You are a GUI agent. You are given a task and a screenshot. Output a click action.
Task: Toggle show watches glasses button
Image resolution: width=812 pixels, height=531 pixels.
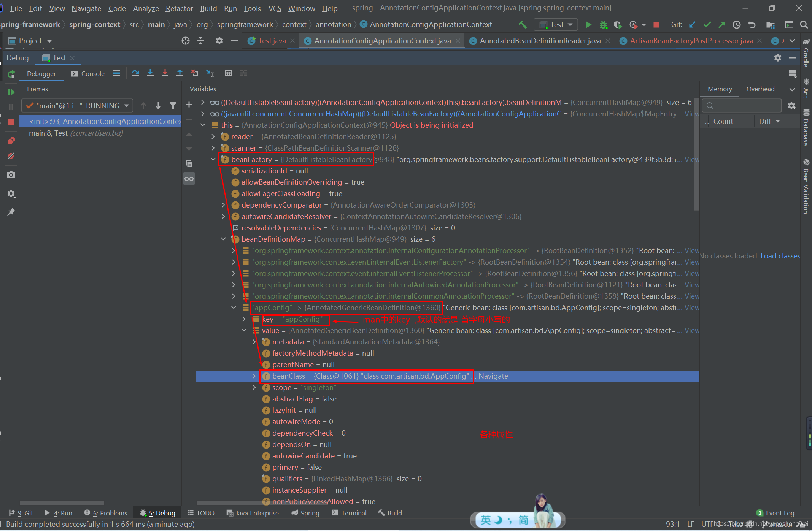[189, 179]
